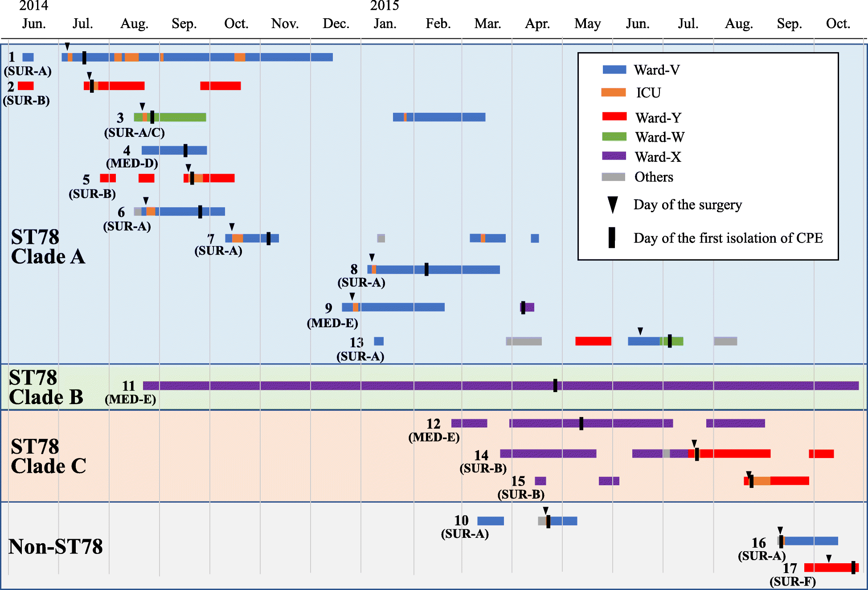The image size is (868, 590).
Task: Select the 'Day of the surgery' legend label
Action: (688, 205)
